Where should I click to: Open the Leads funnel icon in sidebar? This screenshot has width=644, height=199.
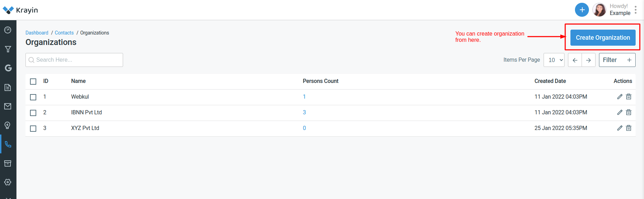click(x=8, y=49)
